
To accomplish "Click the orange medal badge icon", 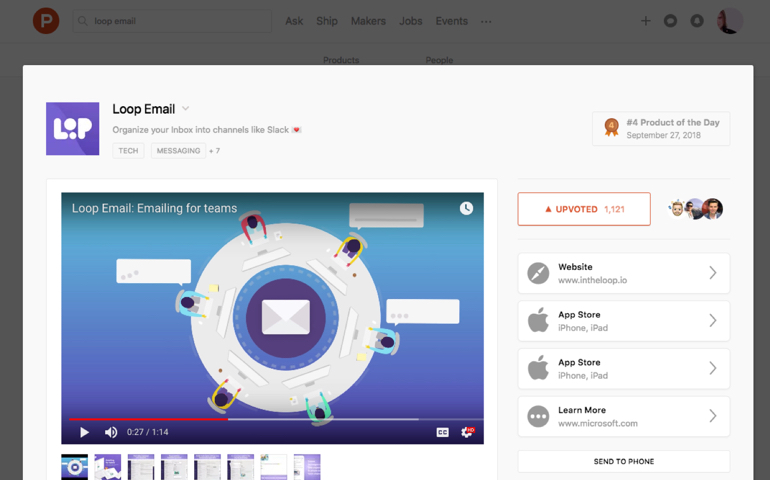I will [611, 127].
